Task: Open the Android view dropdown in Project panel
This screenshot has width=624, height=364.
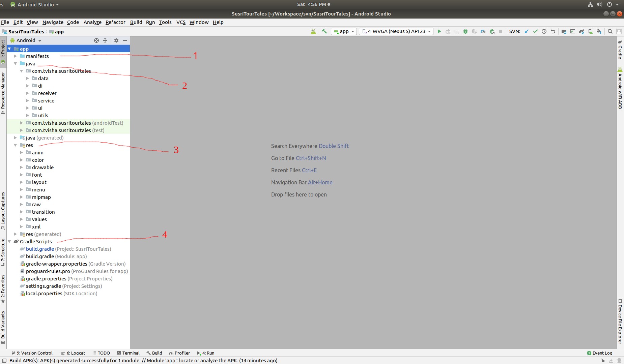Action: coord(26,40)
